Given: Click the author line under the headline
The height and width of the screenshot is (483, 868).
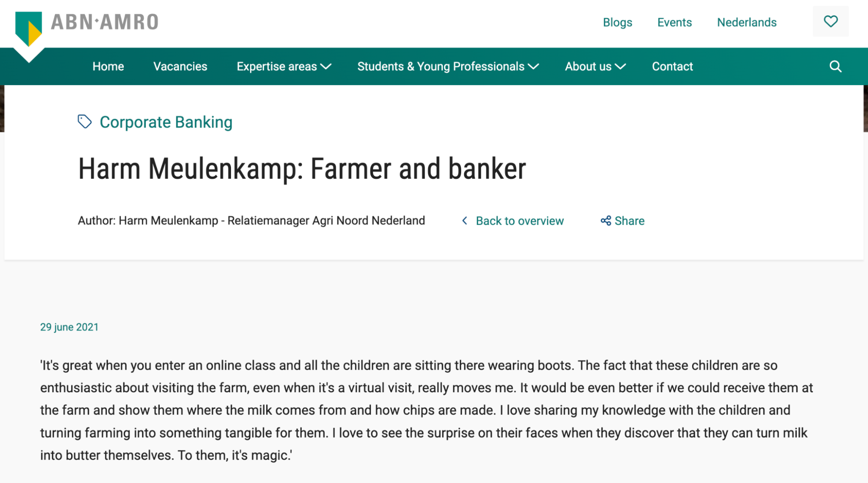Looking at the screenshot, I should [251, 220].
